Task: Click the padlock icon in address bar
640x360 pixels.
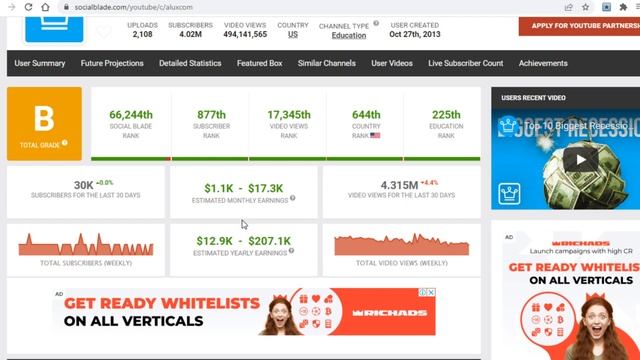Action: tap(66, 7)
